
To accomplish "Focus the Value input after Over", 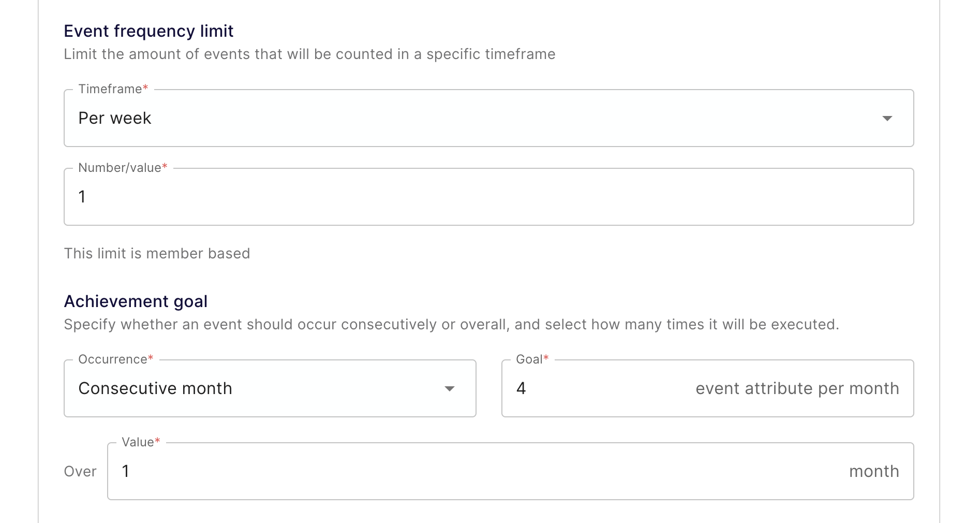I will click(x=466, y=471).
